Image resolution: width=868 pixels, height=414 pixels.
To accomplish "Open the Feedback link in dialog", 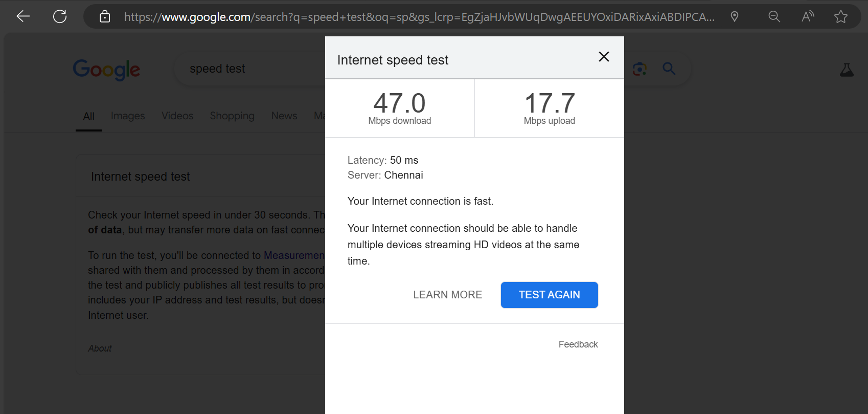I will coord(578,344).
